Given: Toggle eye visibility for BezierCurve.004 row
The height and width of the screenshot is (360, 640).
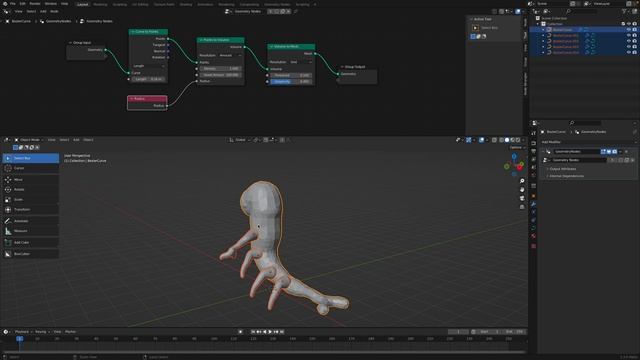Looking at the screenshot, I should (x=629, y=53).
